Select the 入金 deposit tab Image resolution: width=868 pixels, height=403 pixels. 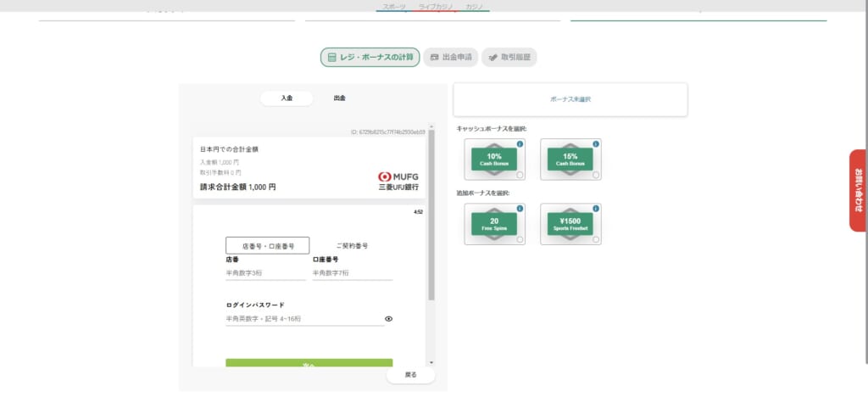287,98
